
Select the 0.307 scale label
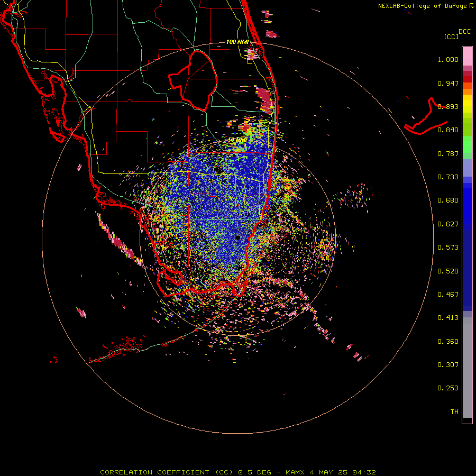pyautogui.click(x=448, y=365)
